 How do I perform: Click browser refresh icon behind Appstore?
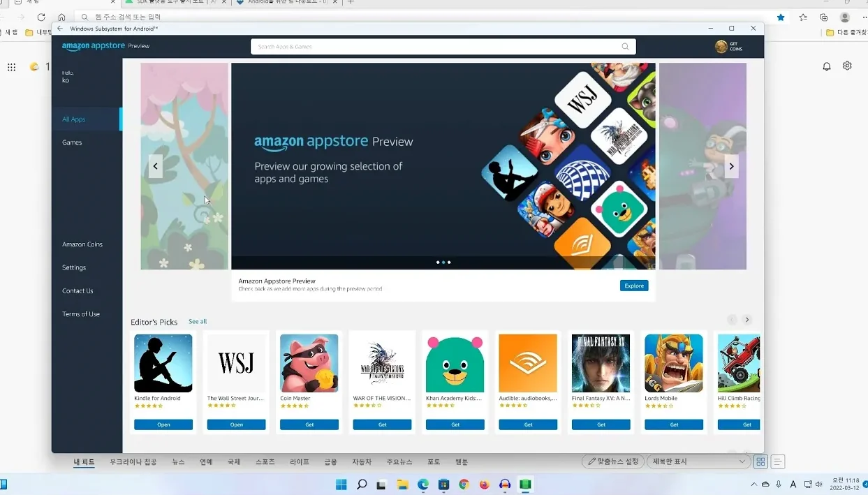coord(41,17)
